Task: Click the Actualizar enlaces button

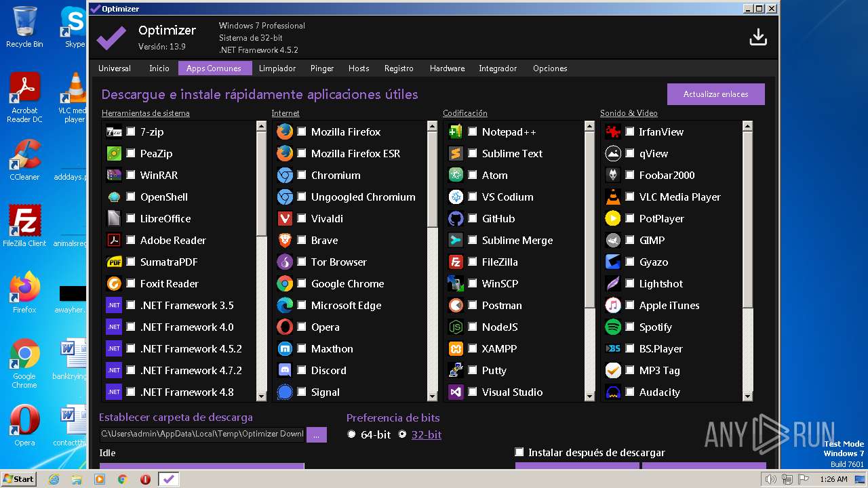Action: tap(716, 94)
